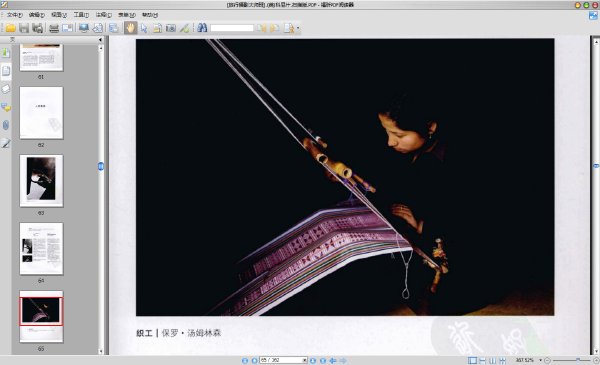The image size is (600, 365).
Task: Select the text selection tool icon
Action: [157, 28]
